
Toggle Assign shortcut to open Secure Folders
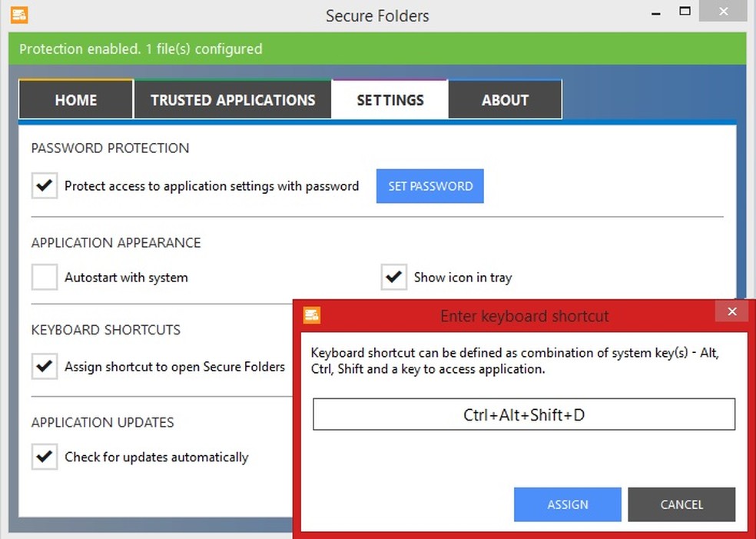[x=45, y=367]
